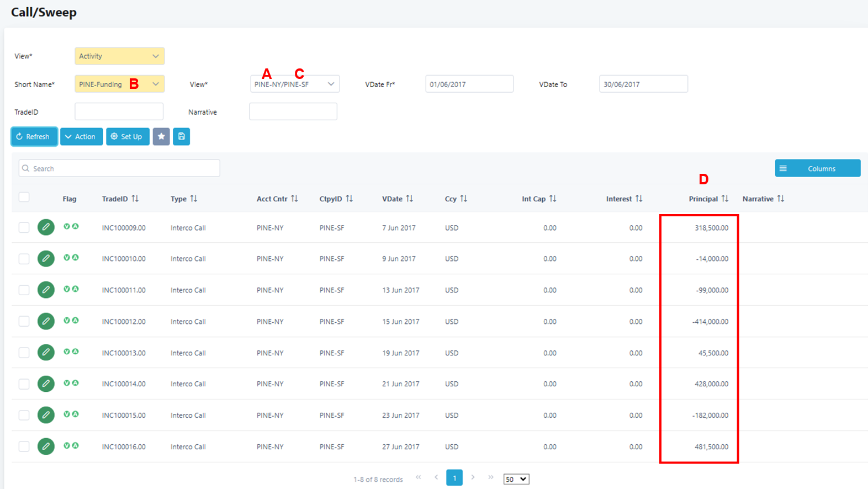Click the star favorite icon button
Image resolution: width=868 pixels, height=490 pixels.
pyautogui.click(x=161, y=136)
